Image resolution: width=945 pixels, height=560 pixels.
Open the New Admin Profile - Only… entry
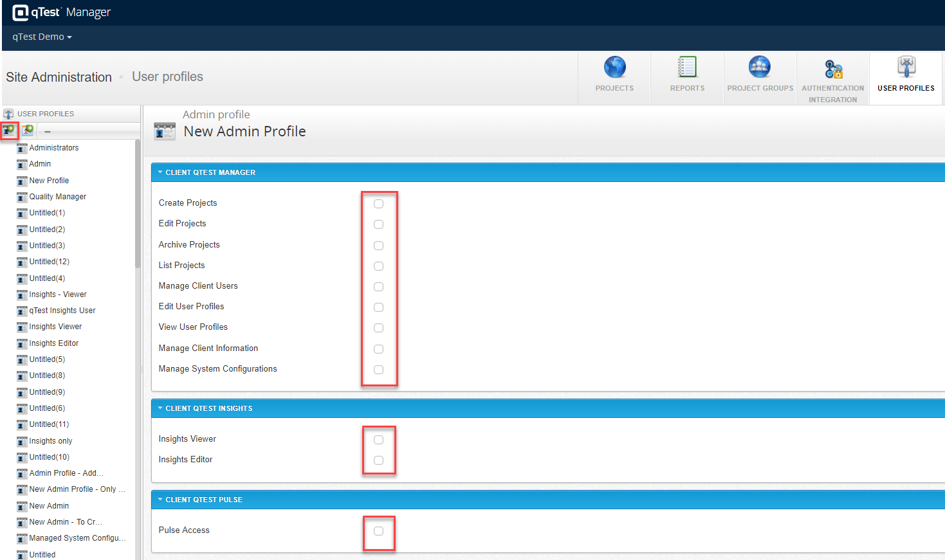pyautogui.click(x=77, y=489)
